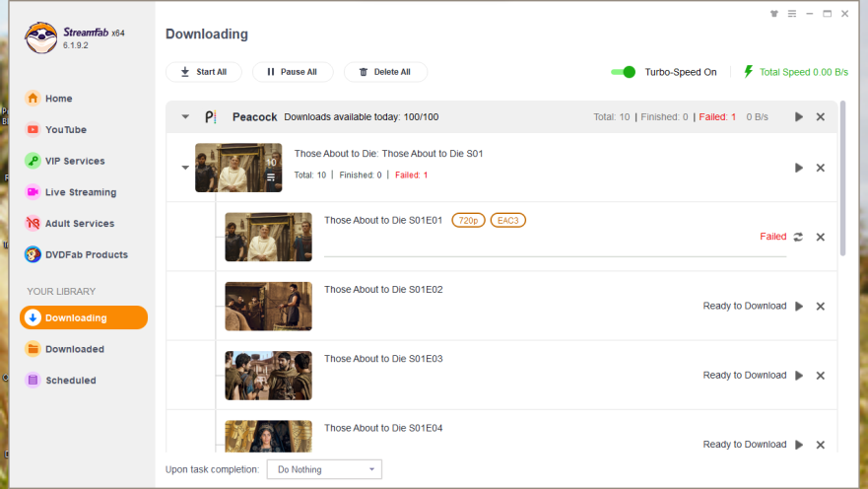
Task: Click the Ready to Download status for S01E02
Action: pos(745,306)
